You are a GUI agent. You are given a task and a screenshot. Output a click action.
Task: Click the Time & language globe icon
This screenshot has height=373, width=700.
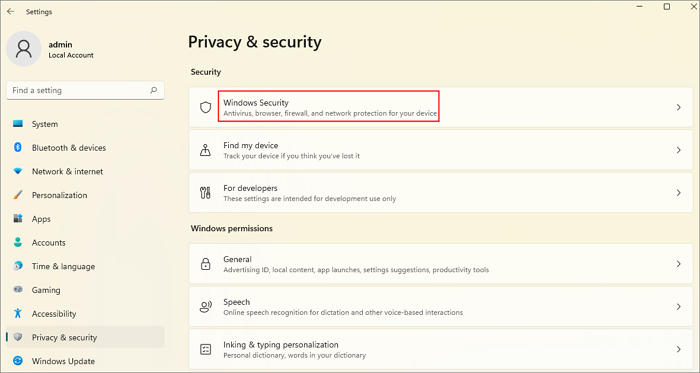(x=18, y=266)
